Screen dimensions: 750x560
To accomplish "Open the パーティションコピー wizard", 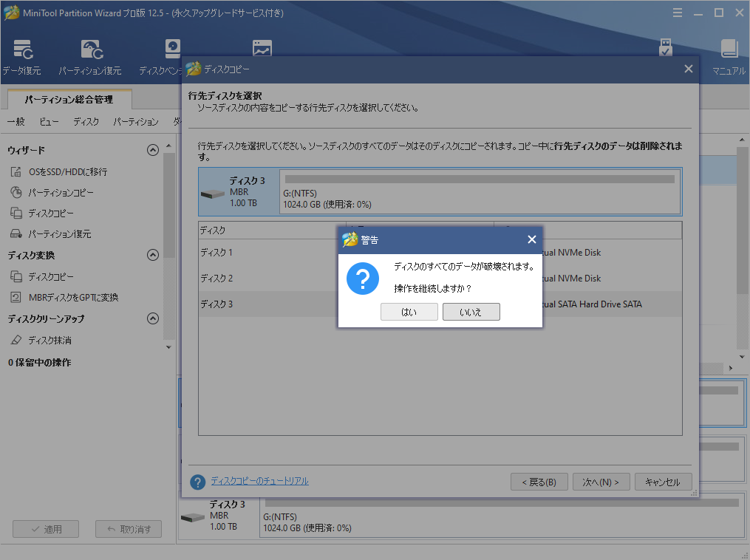I will point(59,194).
